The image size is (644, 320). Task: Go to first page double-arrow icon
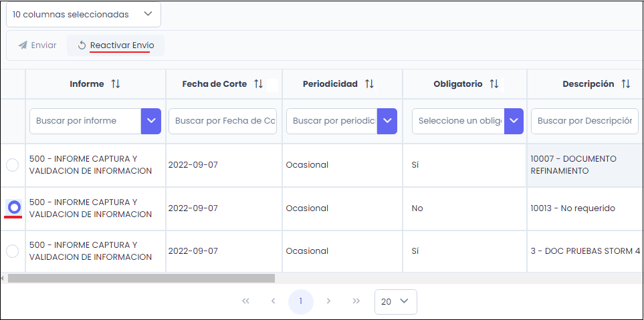[x=245, y=301]
